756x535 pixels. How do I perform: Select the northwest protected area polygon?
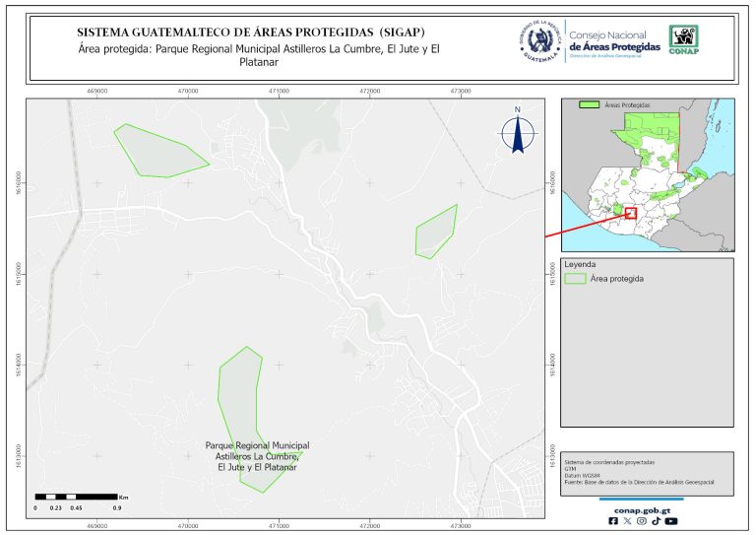pyautogui.click(x=157, y=152)
